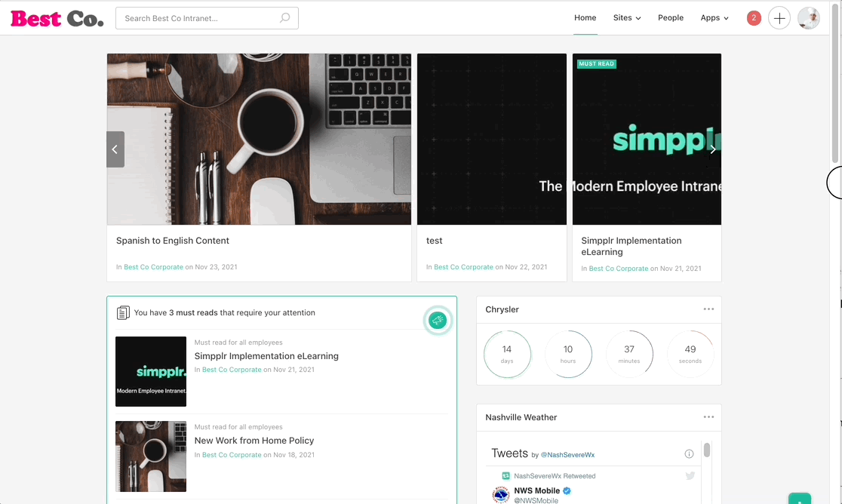Screen dimensions: 842x504
Task: Click the tweets widget scrollbar
Action: coord(707,450)
